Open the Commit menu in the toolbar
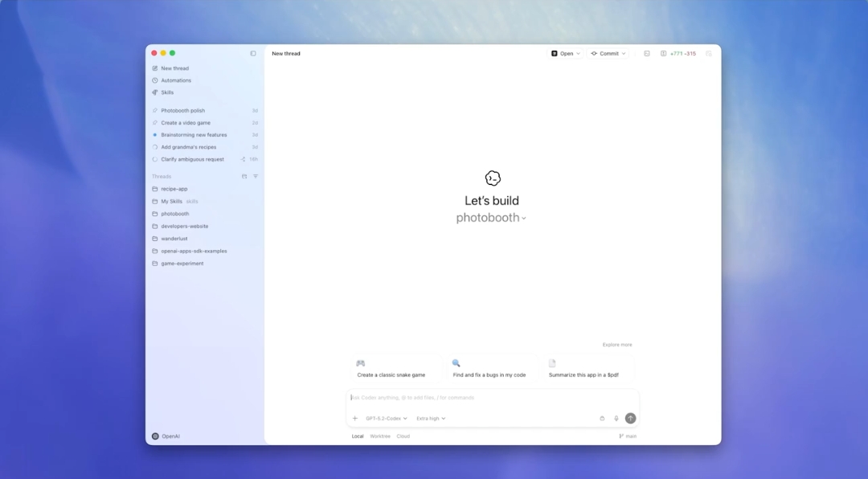The image size is (868, 479). pos(608,53)
